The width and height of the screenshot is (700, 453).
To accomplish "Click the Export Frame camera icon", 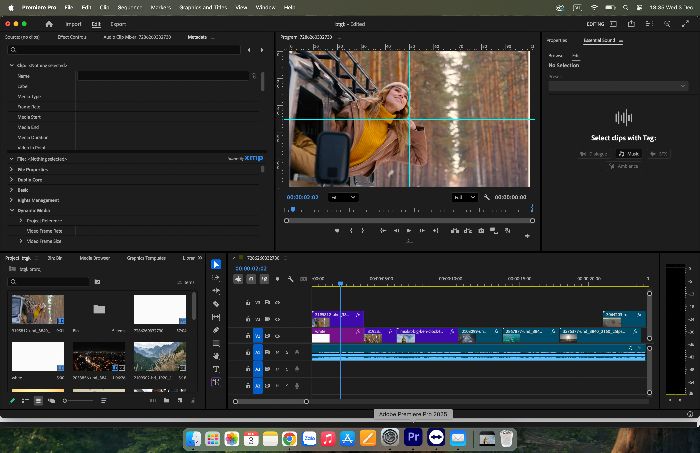I will (481, 231).
